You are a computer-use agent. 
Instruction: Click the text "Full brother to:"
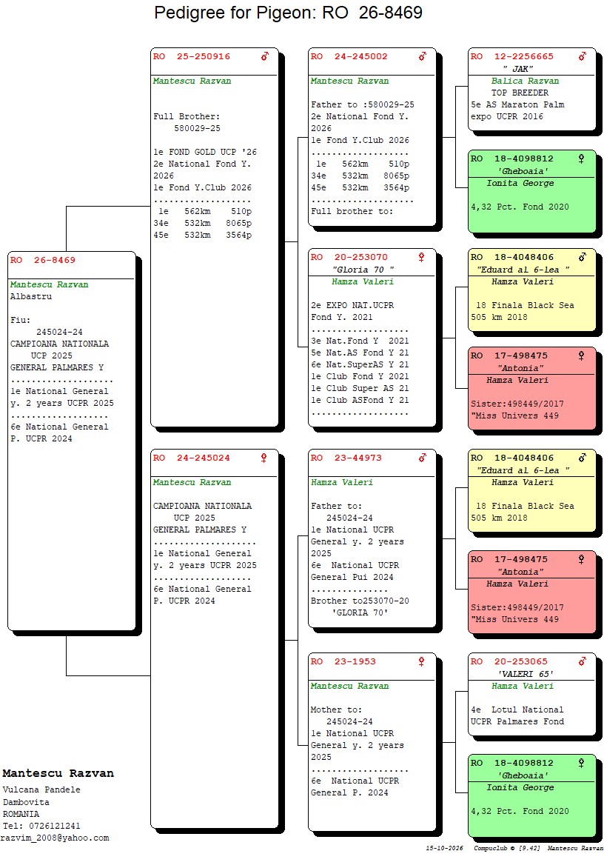[352, 212]
